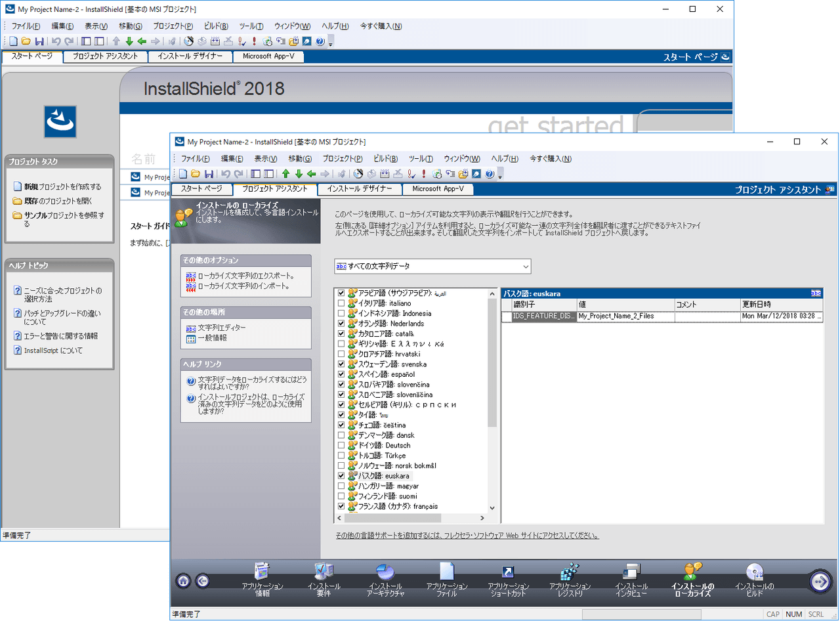Click the Help question mark icon in the front window toolbar

click(x=490, y=174)
